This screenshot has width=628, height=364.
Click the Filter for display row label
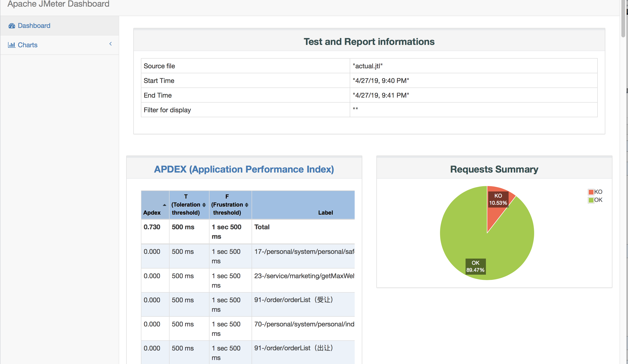point(167,110)
